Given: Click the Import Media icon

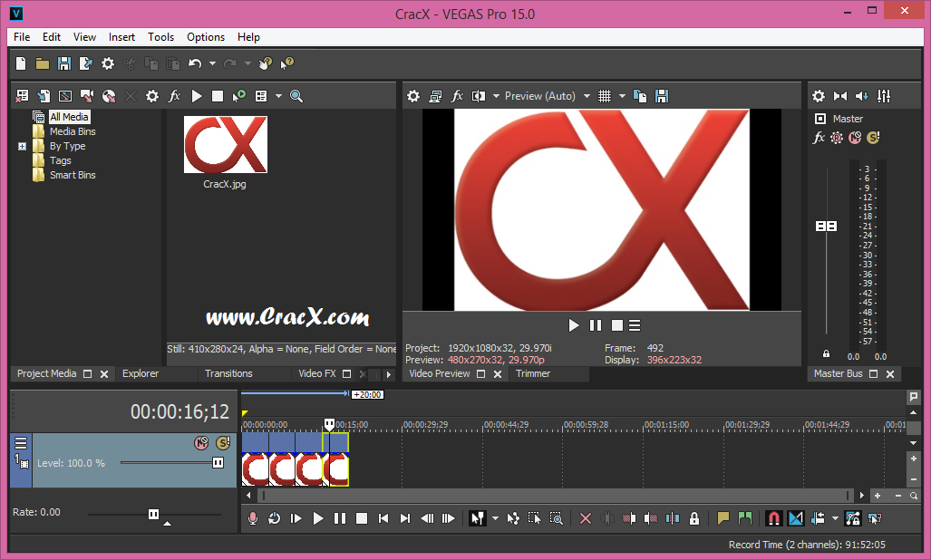Looking at the screenshot, I should [44, 96].
